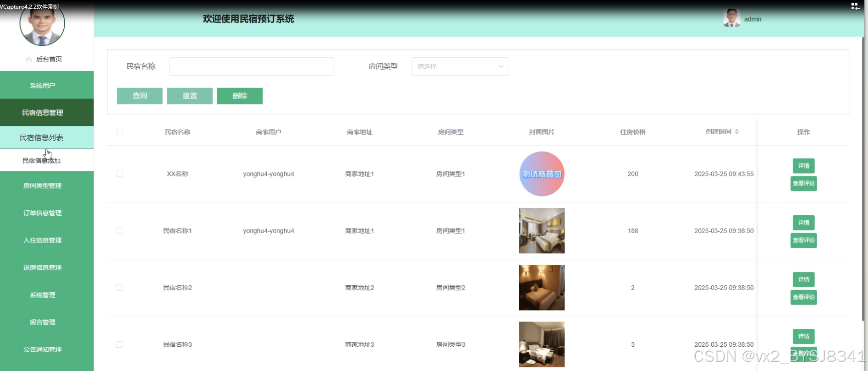Click yonghu4-yonghu4 in XX名称 row
The image size is (868, 371).
point(269,174)
